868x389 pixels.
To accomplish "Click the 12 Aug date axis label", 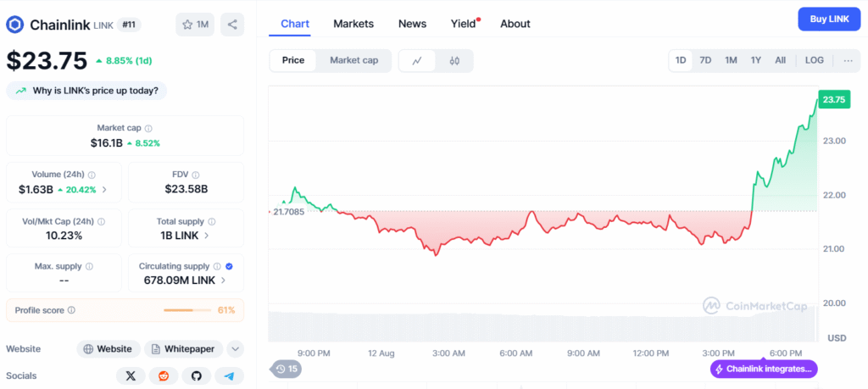I will tap(381, 353).
